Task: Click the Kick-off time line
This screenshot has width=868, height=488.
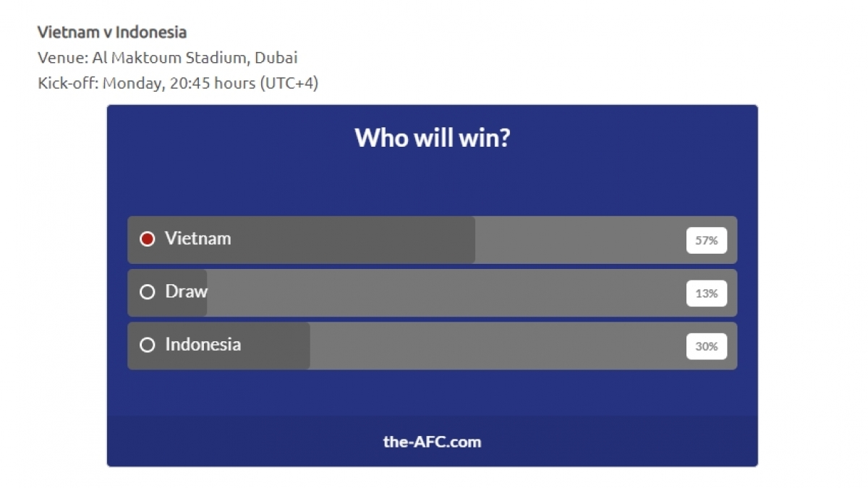Action: [178, 83]
